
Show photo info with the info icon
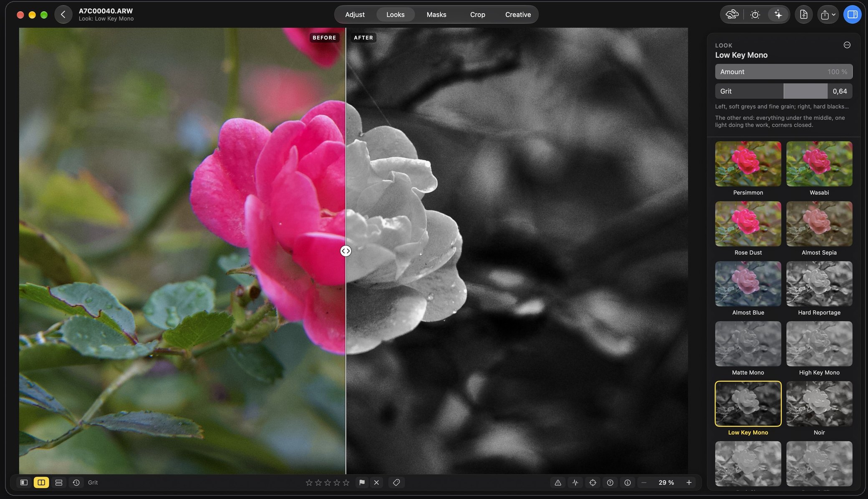[628, 482]
